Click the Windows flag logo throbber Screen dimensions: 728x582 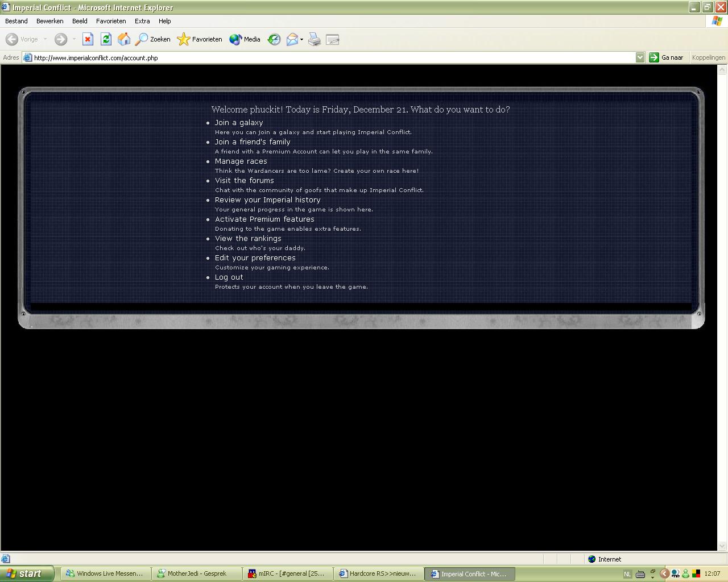(x=717, y=21)
